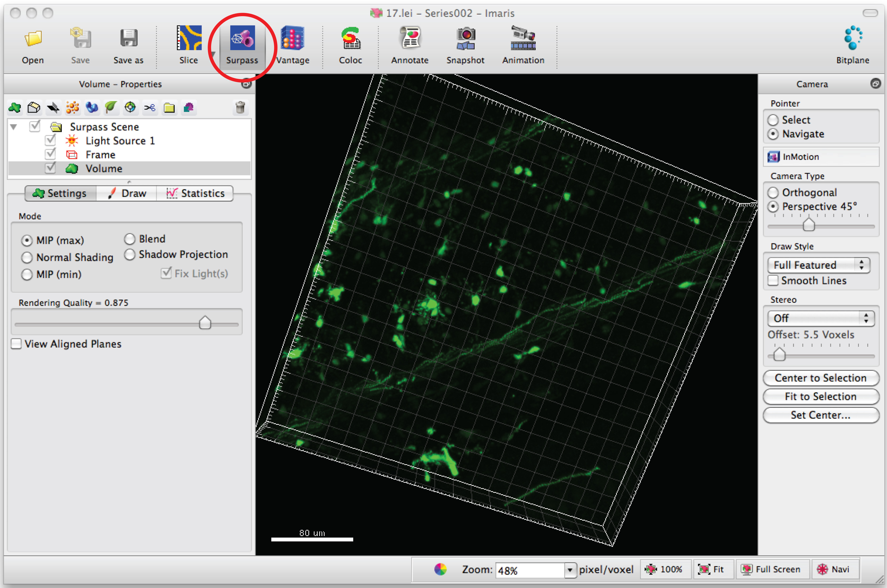Click the Rendering Quality slider handle
Image resolution: width=887 pixels, height=588 pixels.
205,322
